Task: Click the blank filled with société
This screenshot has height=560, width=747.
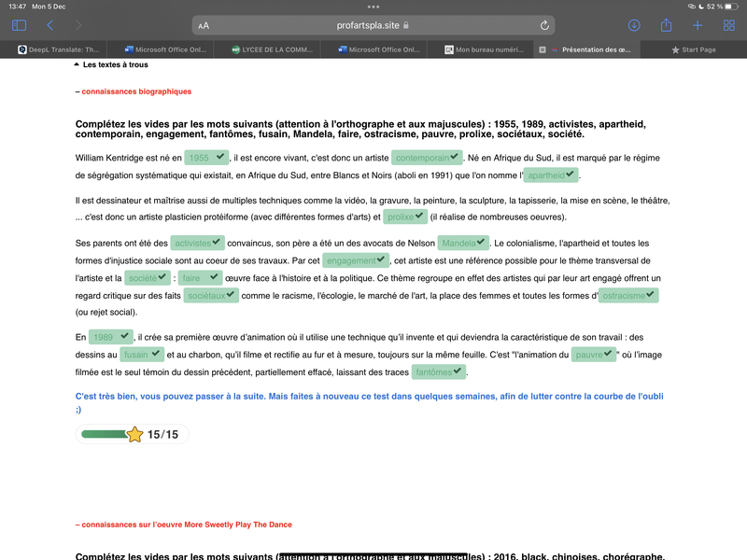Action: coord(148,278)
